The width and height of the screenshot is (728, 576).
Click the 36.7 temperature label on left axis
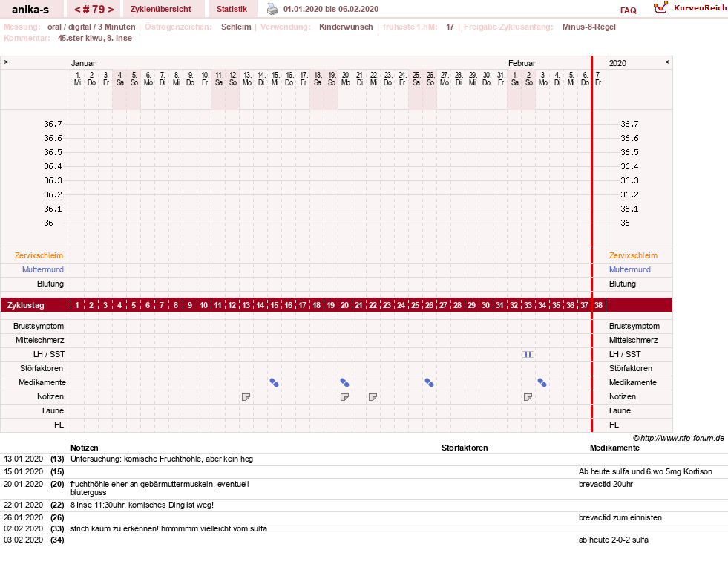pyautogui.click(x=53, y=124)
